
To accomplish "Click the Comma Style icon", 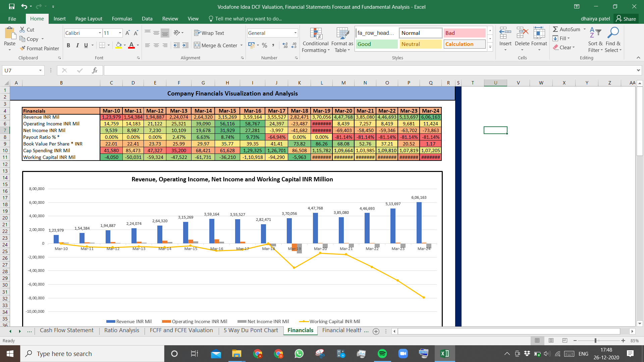I will pyautogui.click(x=273, y=45).
